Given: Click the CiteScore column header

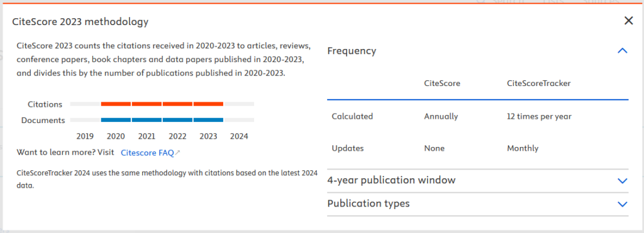Looking at the screenshot, I should coord(442,84).
